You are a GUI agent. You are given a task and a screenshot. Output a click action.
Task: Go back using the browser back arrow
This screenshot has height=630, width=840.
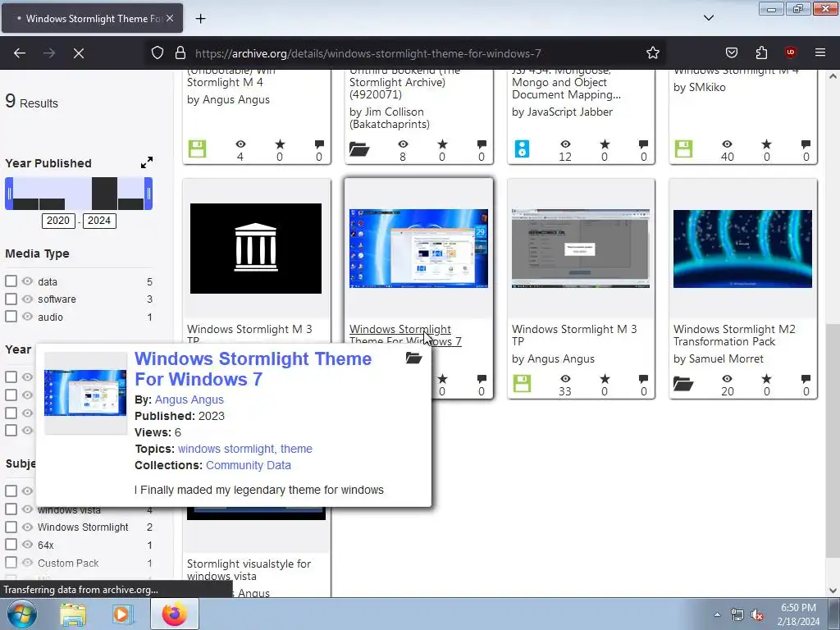pos(20,53)
